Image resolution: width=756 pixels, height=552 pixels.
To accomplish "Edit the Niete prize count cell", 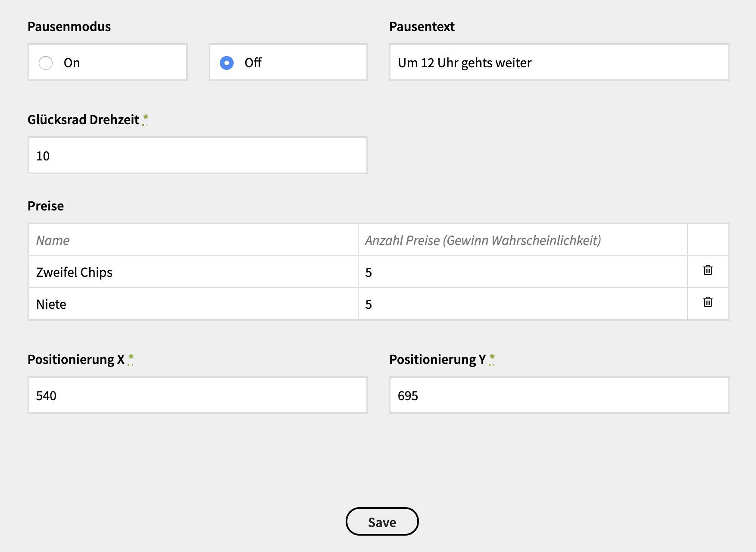I will [522, 304].
